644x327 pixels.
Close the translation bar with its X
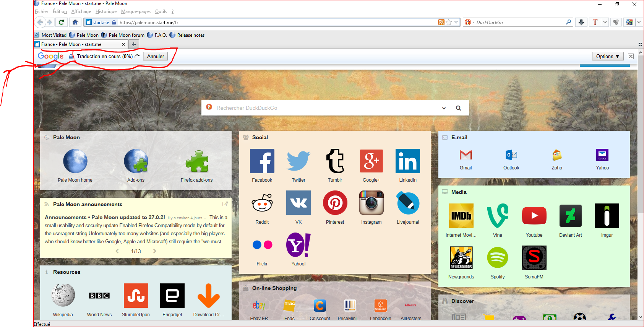click(631, 56)
